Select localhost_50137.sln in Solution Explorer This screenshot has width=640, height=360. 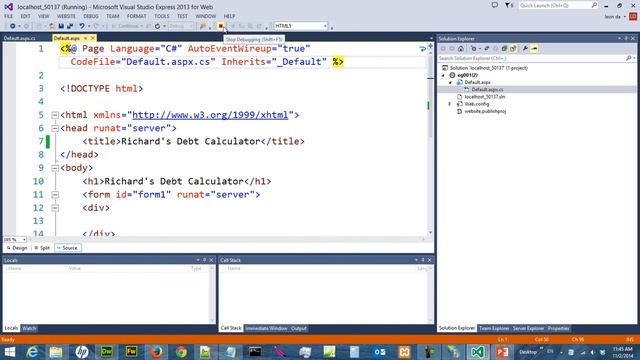[x=484, y=97]
